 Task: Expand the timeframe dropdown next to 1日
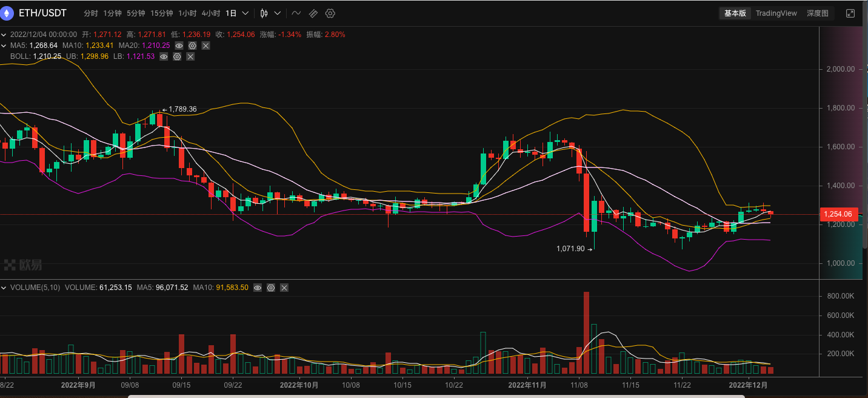click(245, 13)
